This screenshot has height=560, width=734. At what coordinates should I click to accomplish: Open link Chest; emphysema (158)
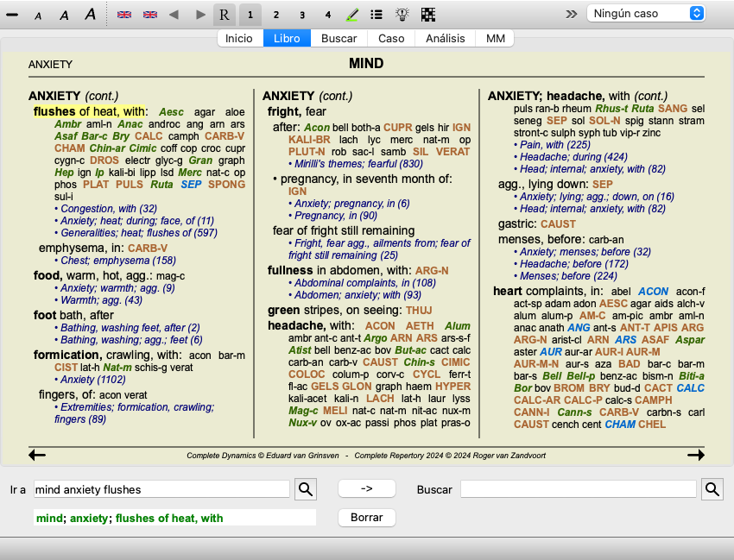[118, 261]
